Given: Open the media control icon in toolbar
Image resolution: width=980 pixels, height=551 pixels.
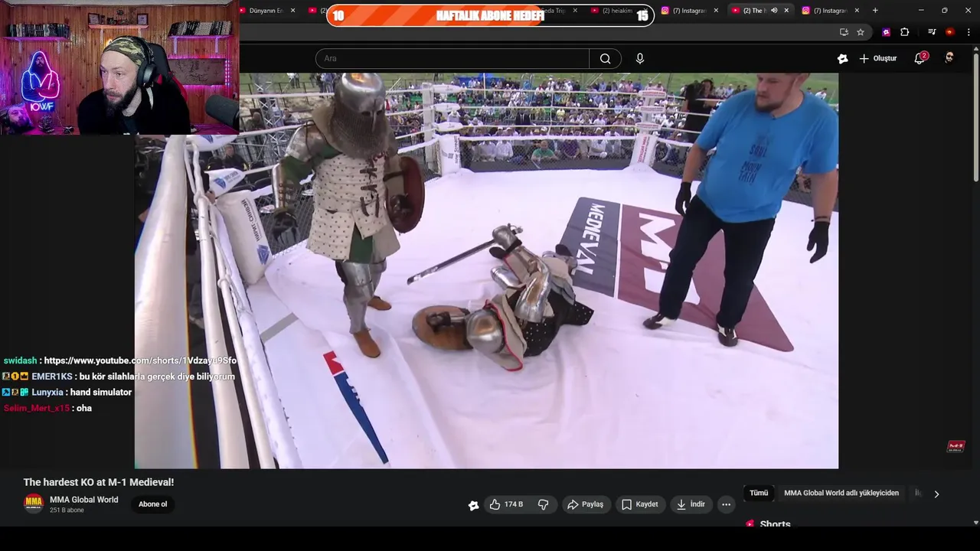Looking at the screenshot, I should [x=932, y=32].
